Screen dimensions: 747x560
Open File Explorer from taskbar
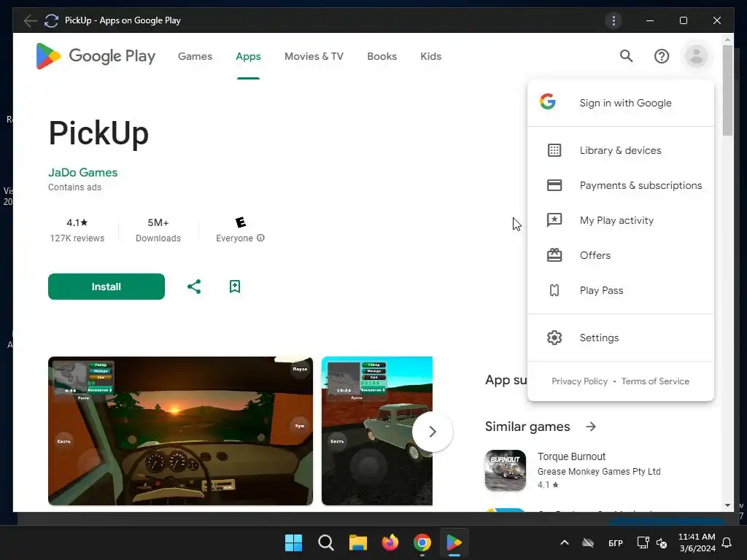coord(357,542)
